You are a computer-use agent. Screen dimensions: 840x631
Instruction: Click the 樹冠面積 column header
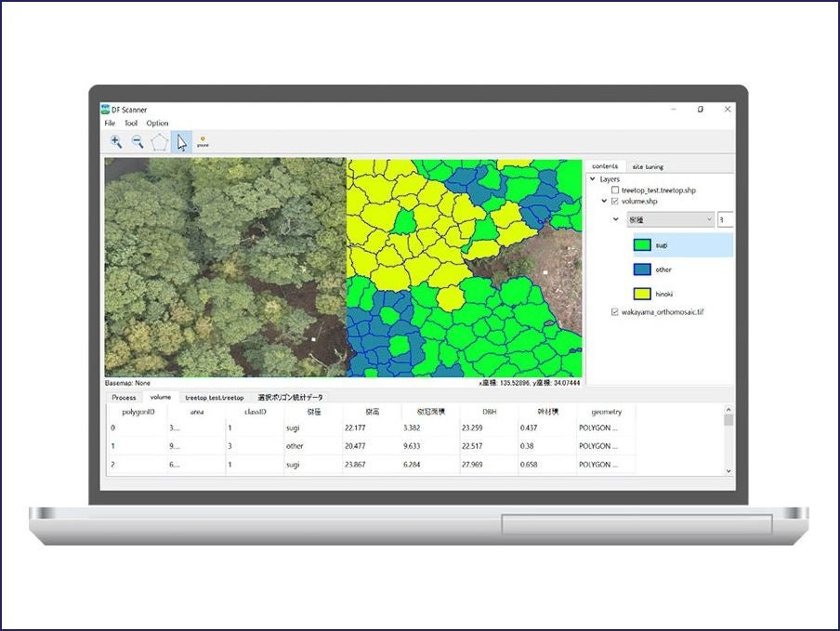(431, 412)
